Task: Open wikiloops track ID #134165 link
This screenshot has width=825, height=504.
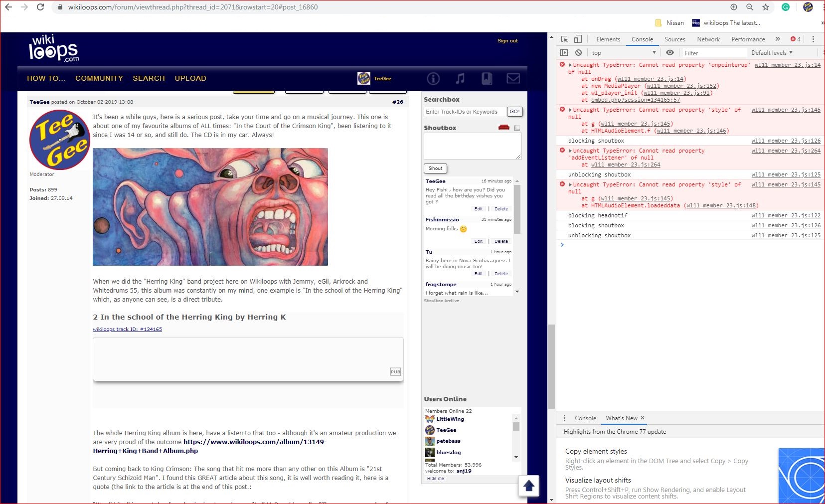Action: tap(127, 330)
